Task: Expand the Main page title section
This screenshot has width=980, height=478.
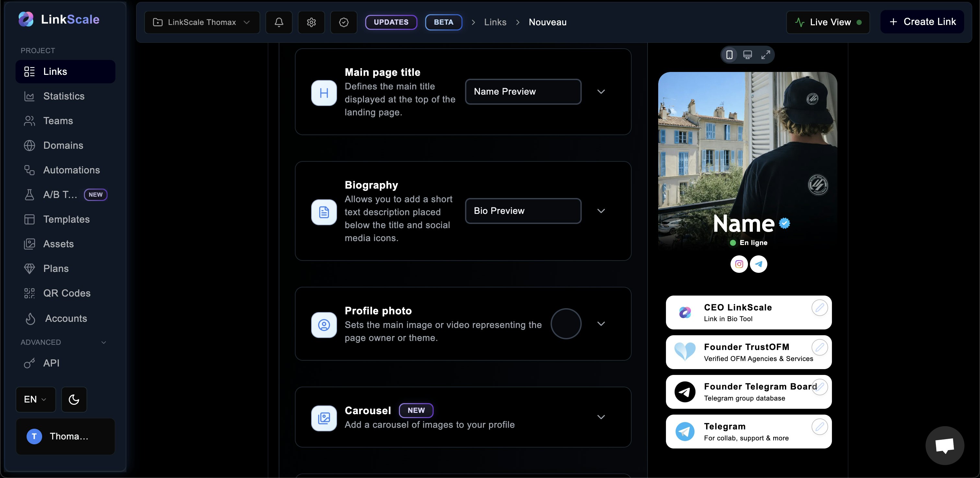Action: click(601, 91)
